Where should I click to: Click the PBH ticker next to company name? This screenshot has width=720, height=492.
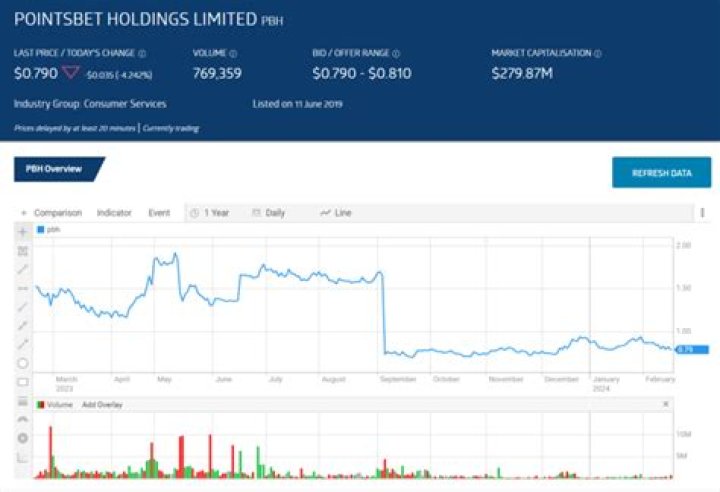coord(272,21)
